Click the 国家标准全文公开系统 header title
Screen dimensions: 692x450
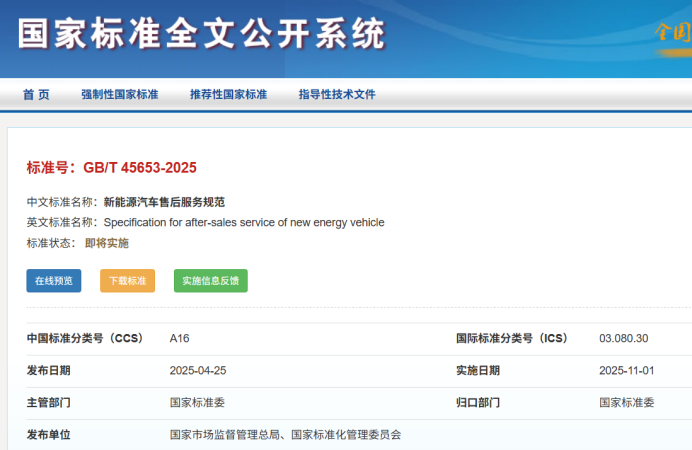click(201, 34)
